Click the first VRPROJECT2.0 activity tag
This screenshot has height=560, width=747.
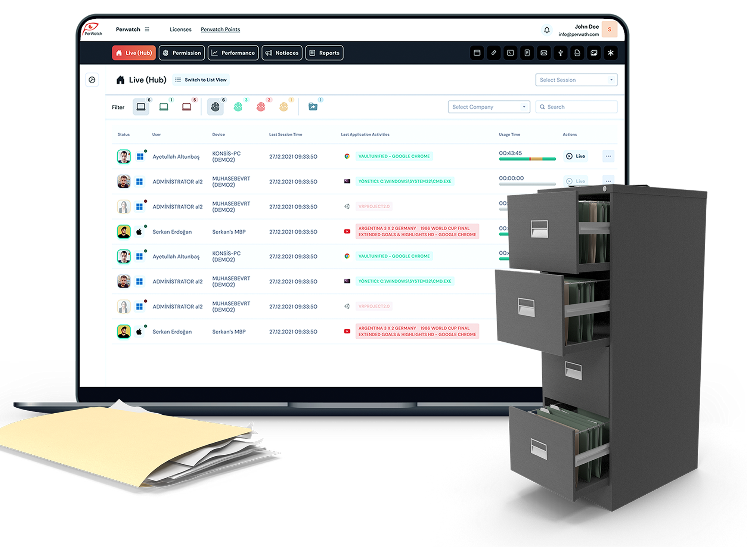point(374,206)
